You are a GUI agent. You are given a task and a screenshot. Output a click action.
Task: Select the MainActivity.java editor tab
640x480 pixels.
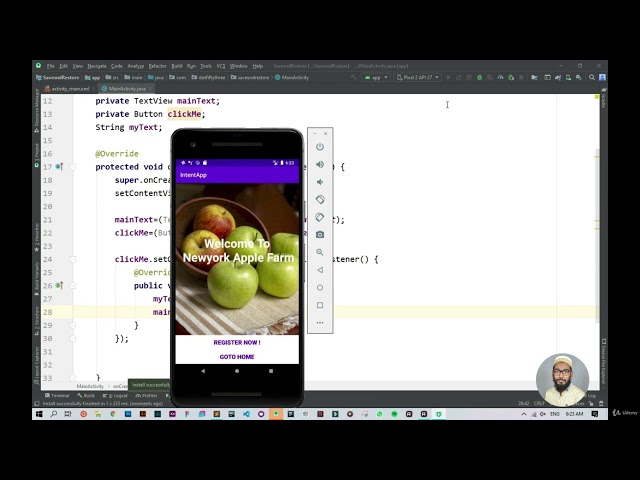point(127,89)
